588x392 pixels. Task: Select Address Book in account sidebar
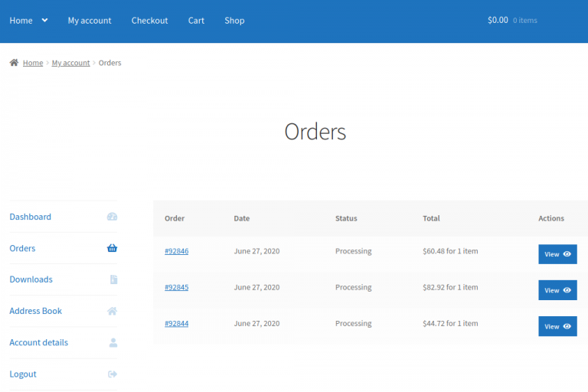coord(36,311)
